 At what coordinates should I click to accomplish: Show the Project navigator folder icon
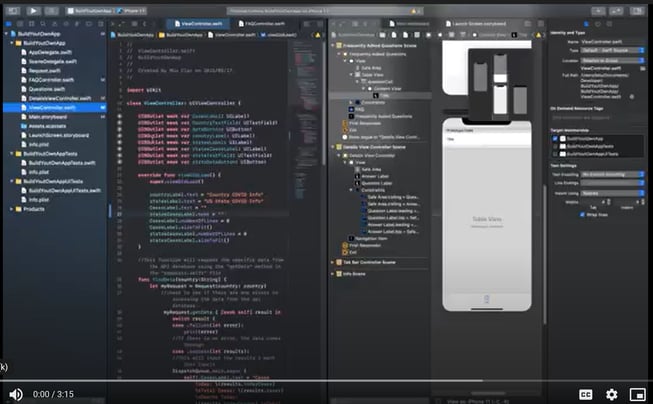point(7,23)
